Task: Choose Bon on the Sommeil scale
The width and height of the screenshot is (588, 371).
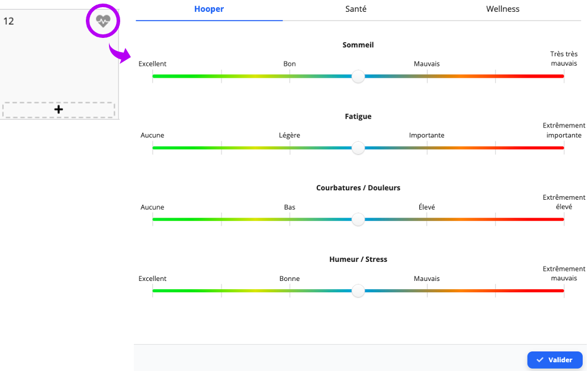Action: [x=290, y=64]
